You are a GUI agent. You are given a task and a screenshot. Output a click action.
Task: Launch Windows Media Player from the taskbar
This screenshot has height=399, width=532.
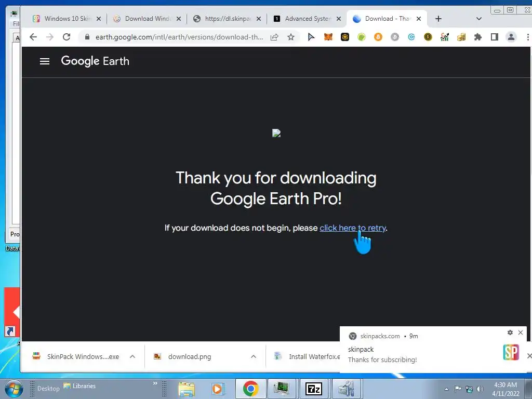218,389
